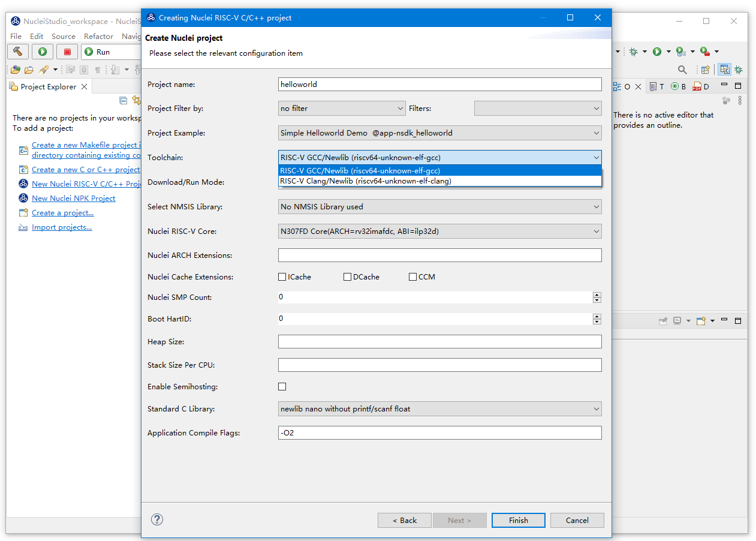Expand the Standard C Library dropdown
Screen dimensions: 756x541
pyautogui.click(x=439, y=409)
